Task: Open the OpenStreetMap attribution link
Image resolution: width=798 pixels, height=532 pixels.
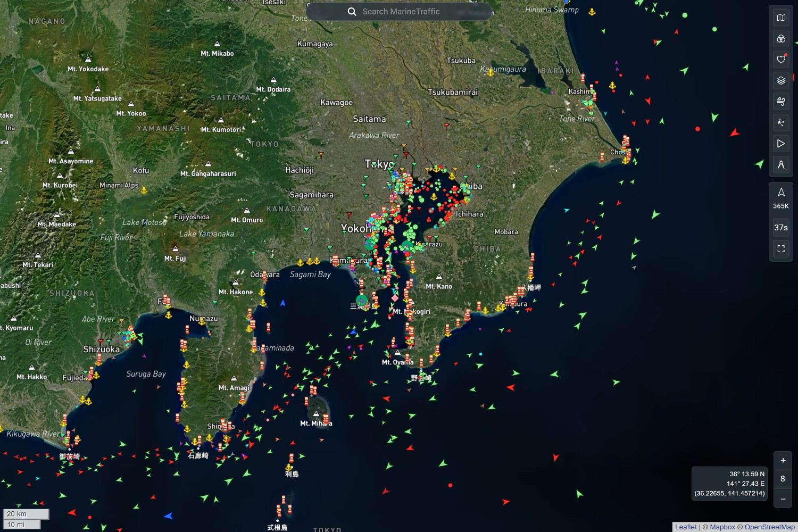Action: point(769,527)
